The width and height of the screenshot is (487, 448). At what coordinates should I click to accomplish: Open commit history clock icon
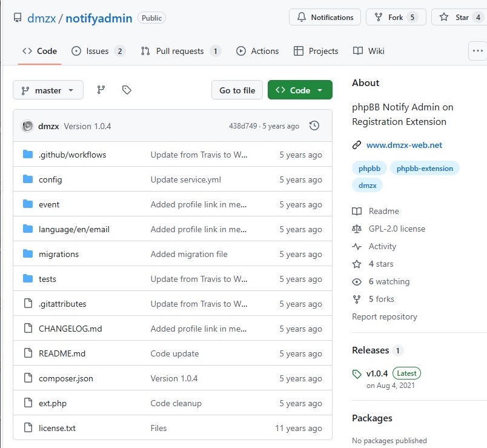point(314,126)
